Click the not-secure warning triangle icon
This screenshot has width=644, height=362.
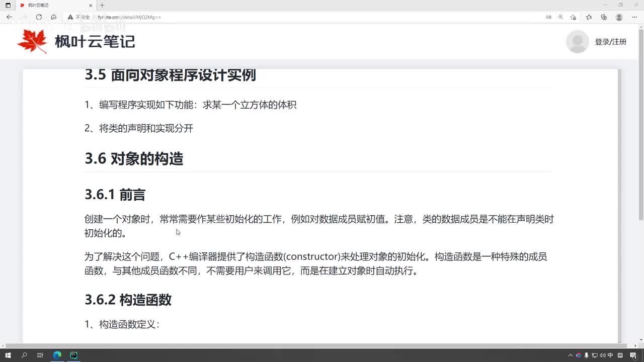(x=70, y=17)
